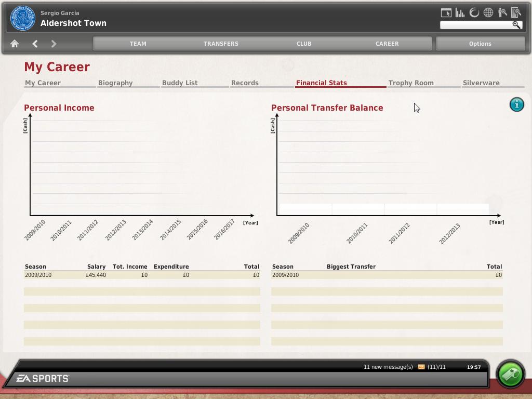Open the TEAM menu
Screen dimensions: 532x399
pos(138,44)
